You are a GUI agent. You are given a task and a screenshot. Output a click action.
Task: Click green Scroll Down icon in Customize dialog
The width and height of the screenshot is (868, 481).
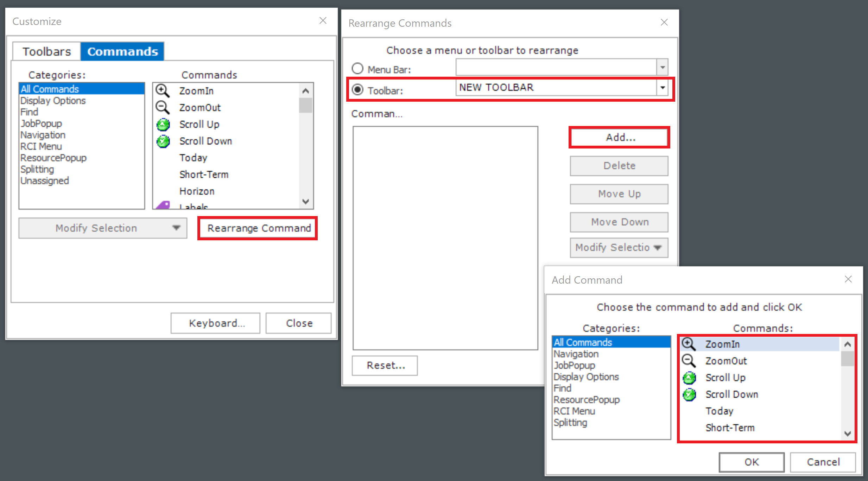coord(163,141)
